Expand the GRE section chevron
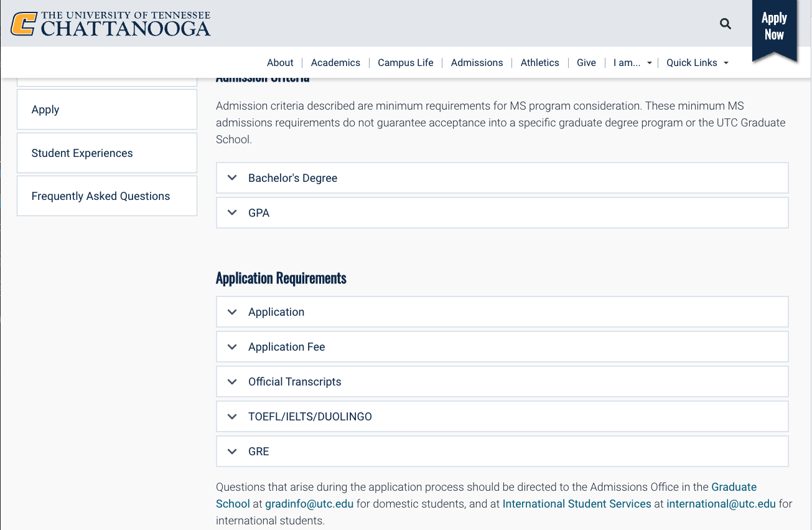This screenshot has width=812, height=530. pyautogui.click(x=232, y=452)
